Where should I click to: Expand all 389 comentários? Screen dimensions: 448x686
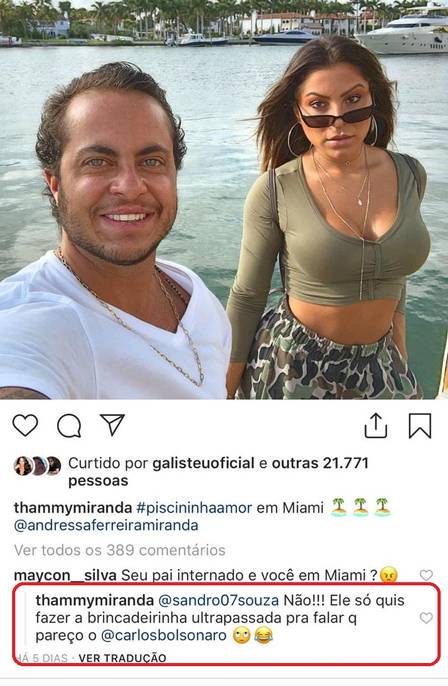119,550
